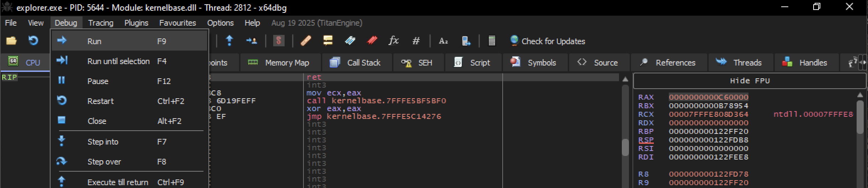This screenshot has width=868, height=188.
Task: Open the Favourites menu
Action: pyautogui.click(x=178, y=23)
